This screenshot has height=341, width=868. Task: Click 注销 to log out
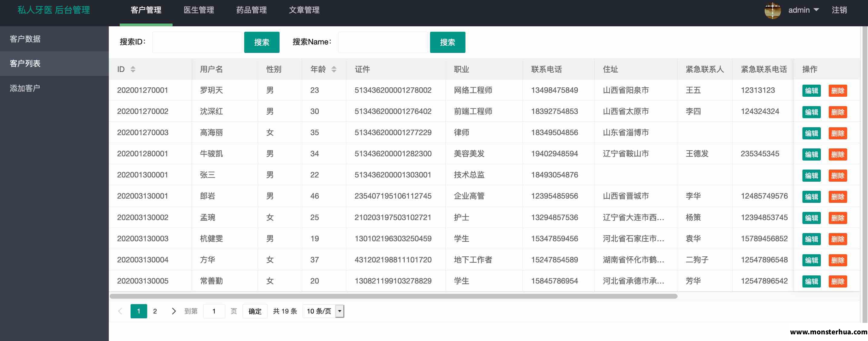tap(839, 10)
